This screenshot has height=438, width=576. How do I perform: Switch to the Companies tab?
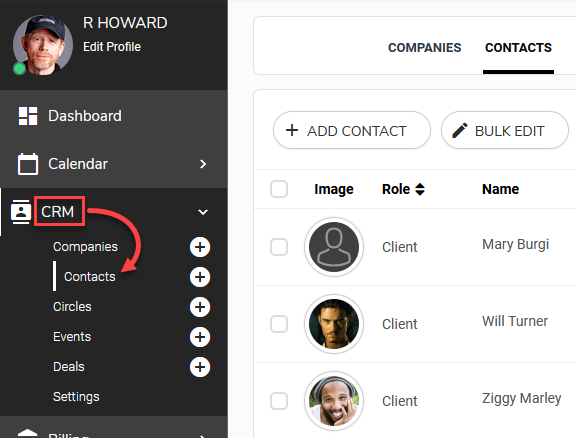(424, 48)
